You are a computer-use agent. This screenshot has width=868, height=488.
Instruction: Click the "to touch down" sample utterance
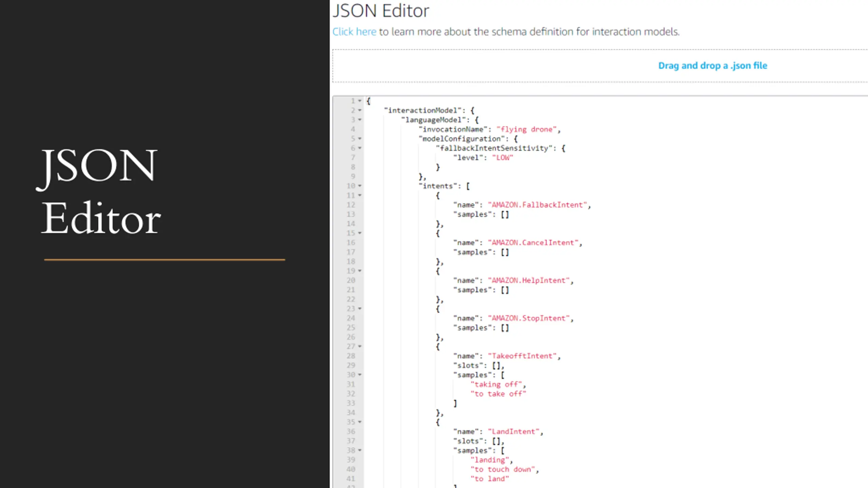(503, 469)
